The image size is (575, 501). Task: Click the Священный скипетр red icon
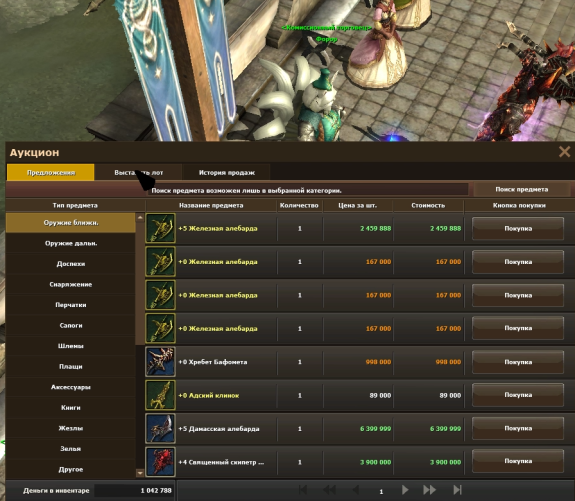point(160,462)
